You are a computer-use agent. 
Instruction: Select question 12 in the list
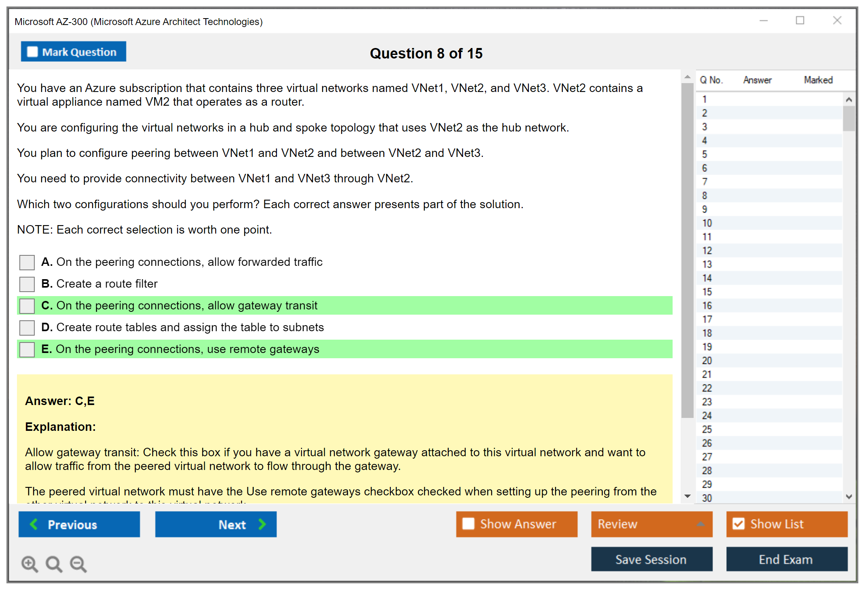[x=707, y=251]
